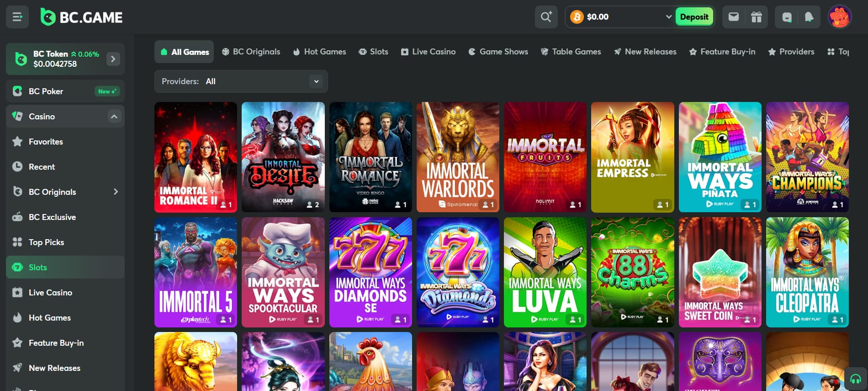Switch to BC Originals tab
Image resolution: width=868 pixels, height=391 pixels.
pyautogui.click(x=251, y=52)
